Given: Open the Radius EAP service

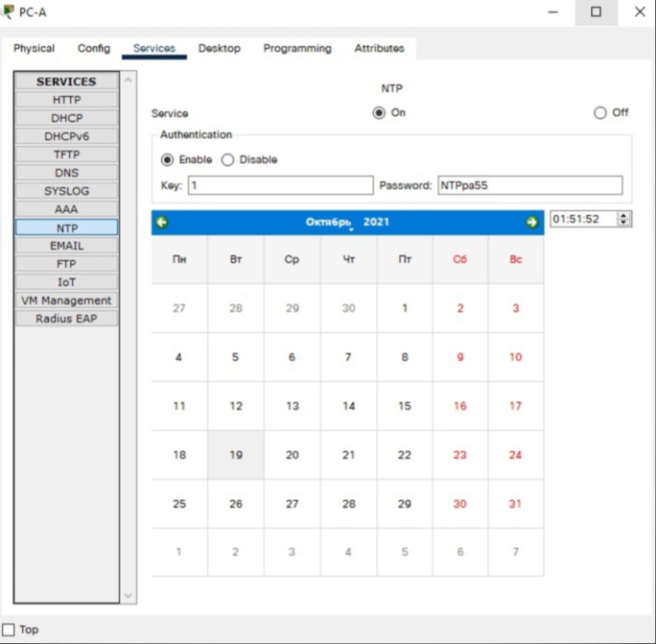Looking at the screenshot, I should pos(66,319).
